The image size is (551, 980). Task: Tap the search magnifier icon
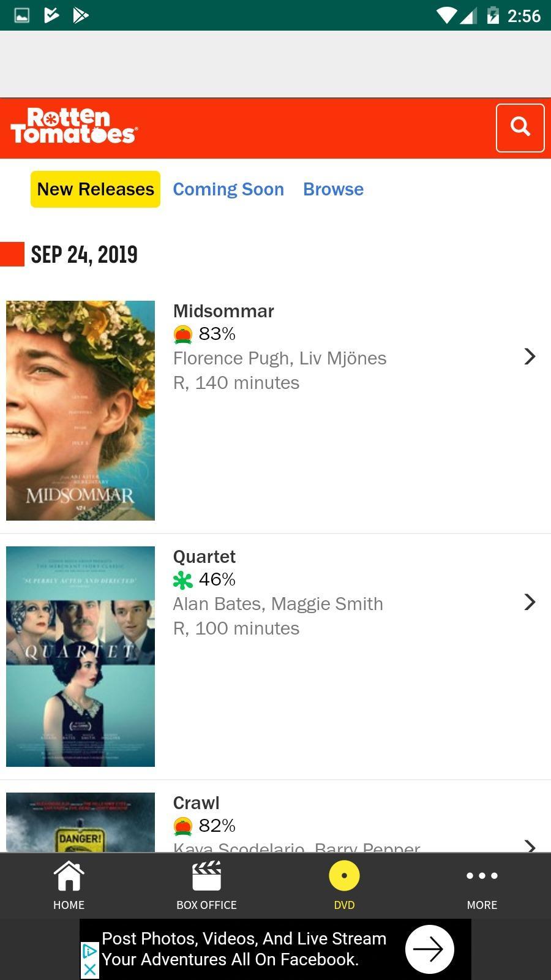(520, 127)
